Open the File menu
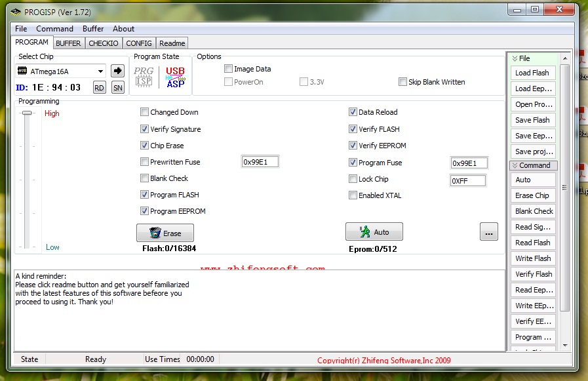The image size is (588, 381). (21, 29)
